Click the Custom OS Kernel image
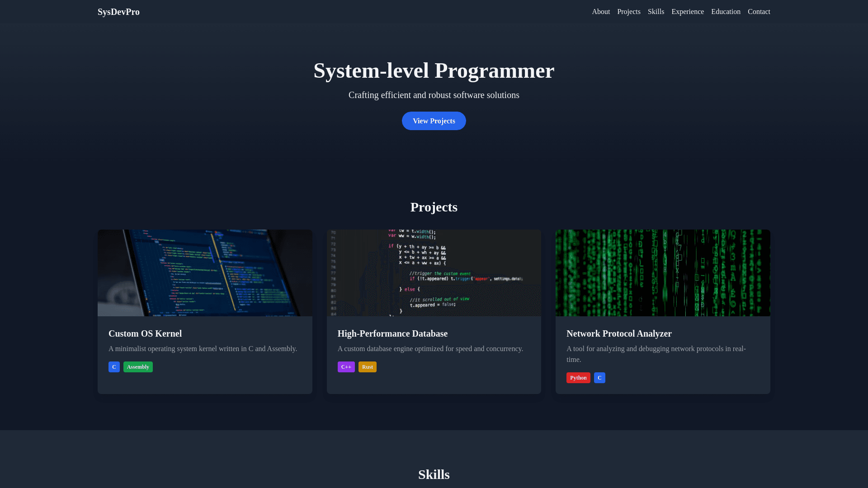 (205, 273)
